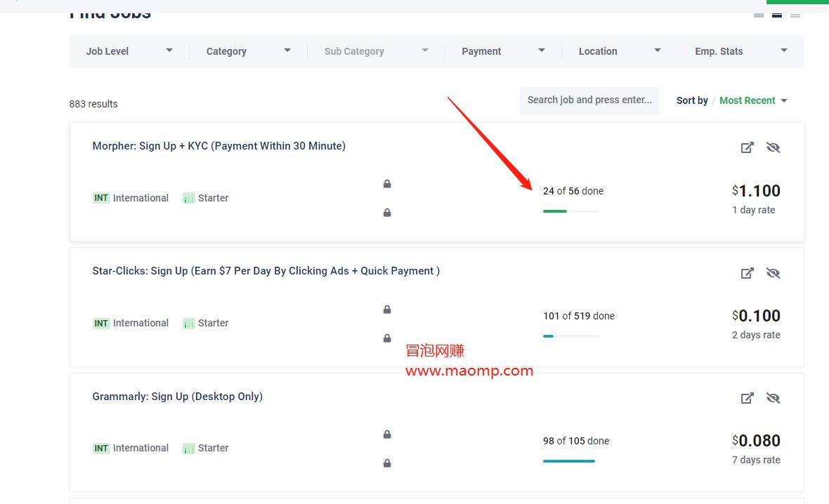Expand the Payment filter dropdown
Viewport: 829px width, 504px height.
[502, 51]
